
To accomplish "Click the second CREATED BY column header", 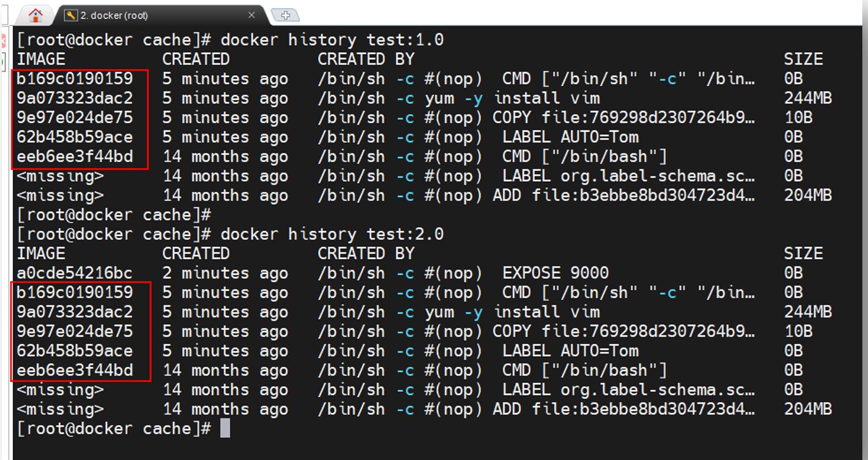I will [366, 253].
